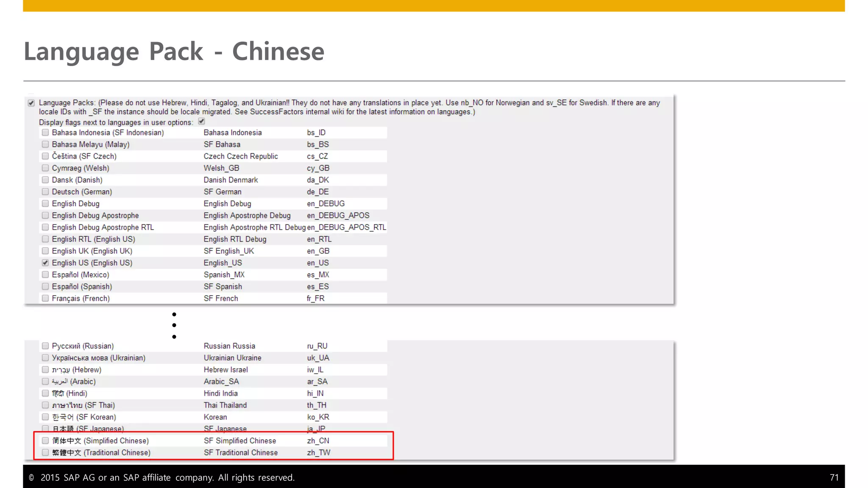Viewport: 868px width, 488px height.
Task: Tick English Debug Apostrophe checkbox
Action: coord(45,216)
